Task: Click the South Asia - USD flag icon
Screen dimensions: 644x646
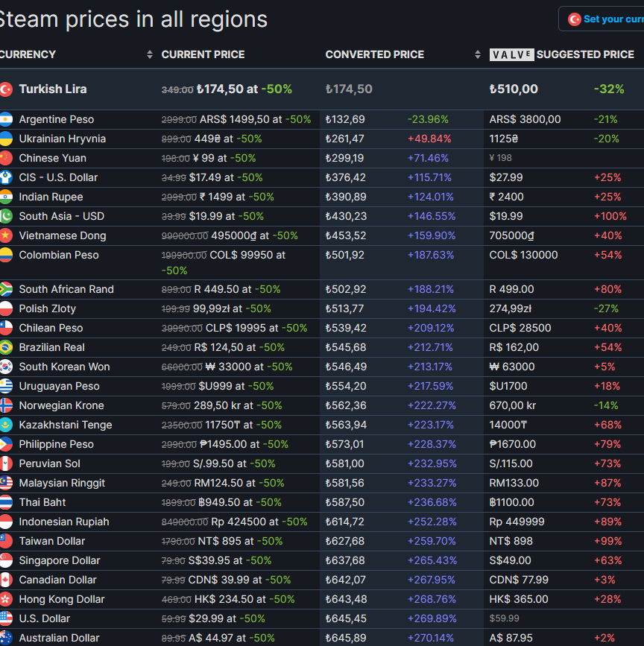Action: coord(6,216)
